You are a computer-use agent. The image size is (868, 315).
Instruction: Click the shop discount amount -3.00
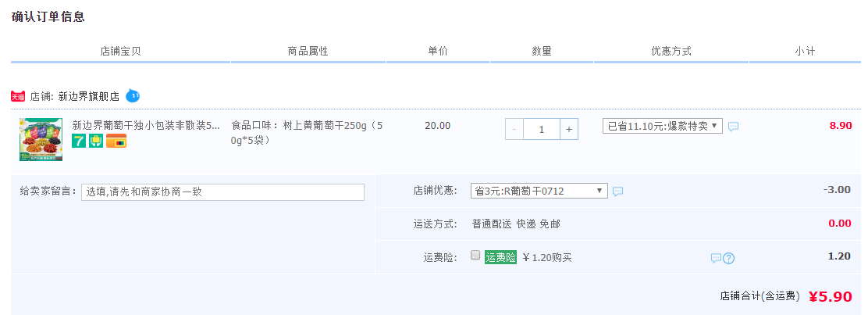point(837,190)
